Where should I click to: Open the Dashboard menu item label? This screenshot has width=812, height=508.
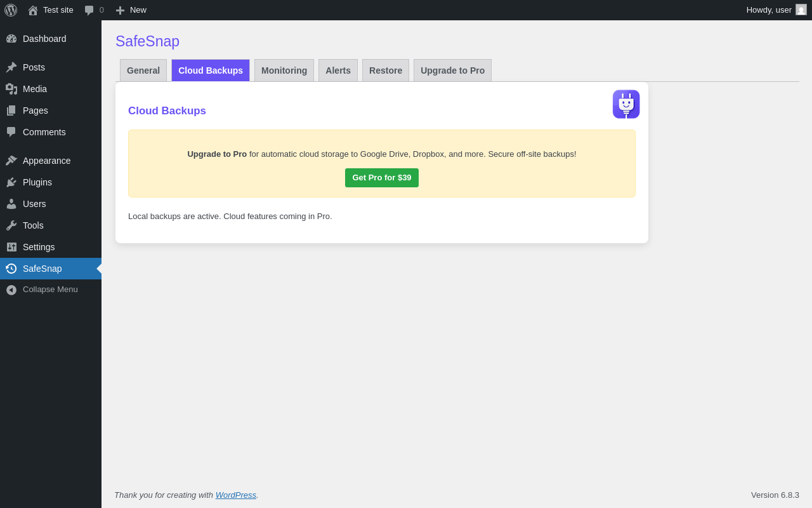pos(44,39)
